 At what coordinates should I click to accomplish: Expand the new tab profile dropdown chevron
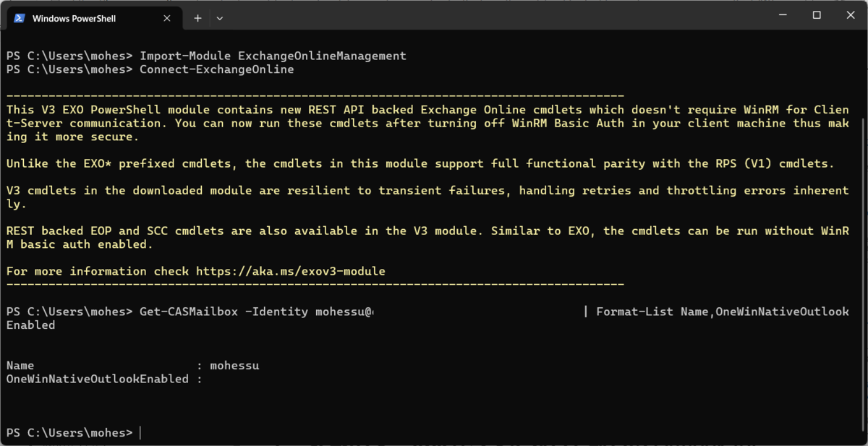220,18
